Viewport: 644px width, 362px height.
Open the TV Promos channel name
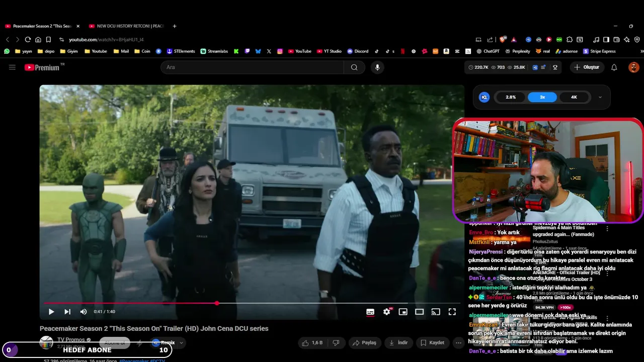tap(71, 340)
